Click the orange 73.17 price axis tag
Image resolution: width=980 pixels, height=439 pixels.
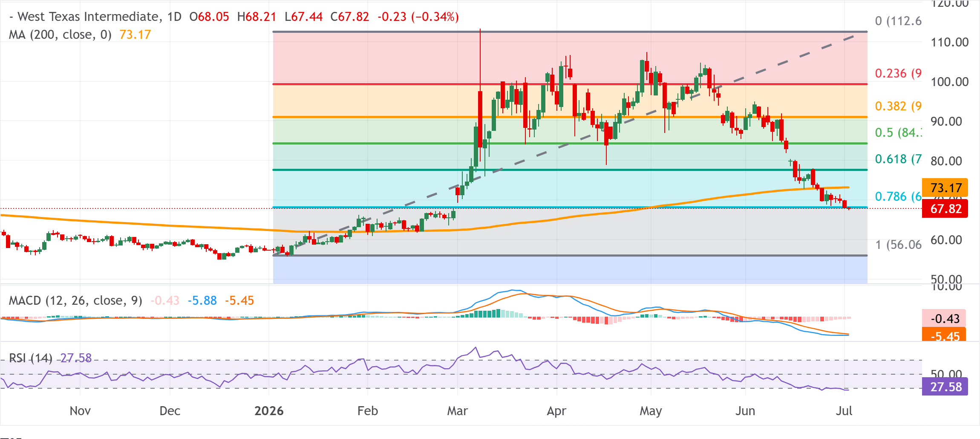[x=945, y=188]
